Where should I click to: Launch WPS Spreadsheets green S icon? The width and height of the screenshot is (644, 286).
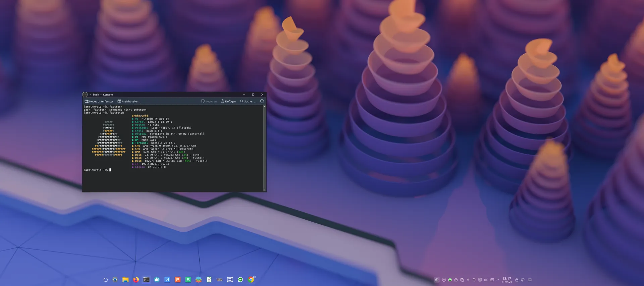point(188,280)
